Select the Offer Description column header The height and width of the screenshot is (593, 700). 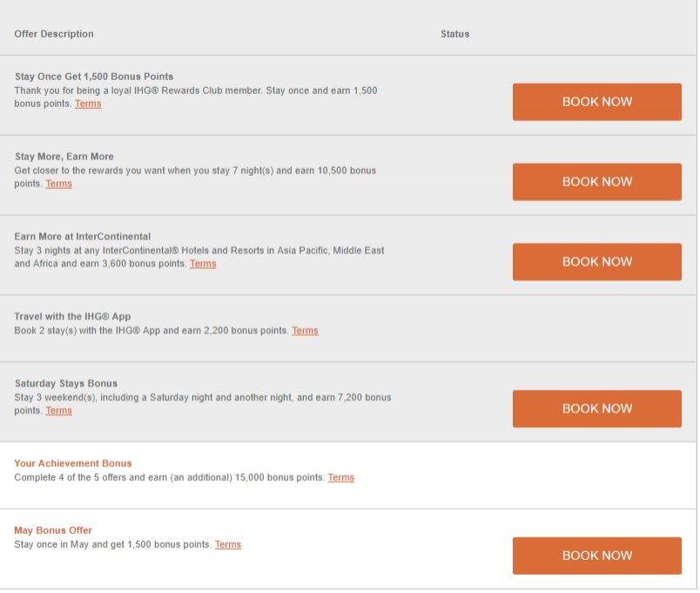click(x=54, y=34)
